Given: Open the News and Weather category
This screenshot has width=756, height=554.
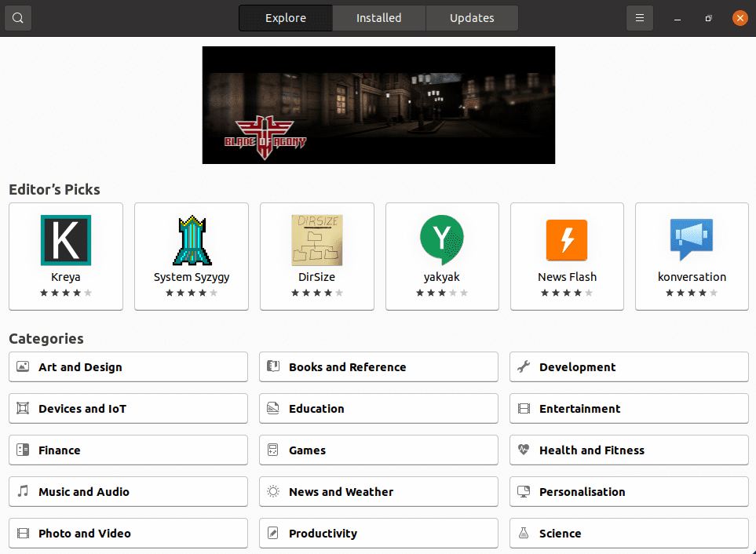Looking at the screenshot, I should coord(378,492).
